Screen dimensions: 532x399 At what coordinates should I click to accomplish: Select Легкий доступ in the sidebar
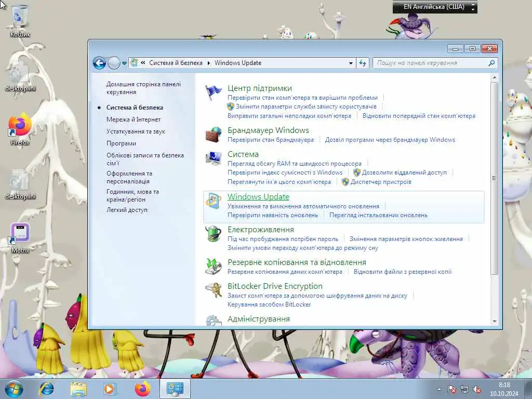pyautogui.click(x=127, y=210)
